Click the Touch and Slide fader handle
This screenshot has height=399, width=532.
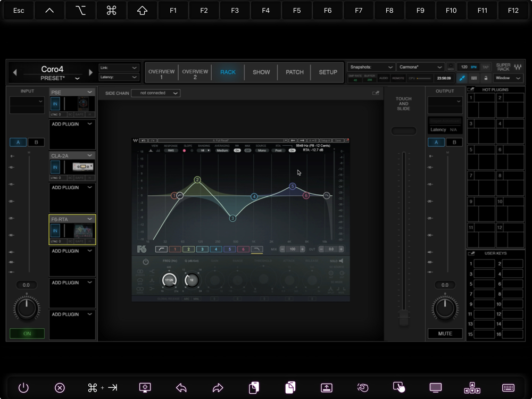pyautogui.click(x=404, y=318)
